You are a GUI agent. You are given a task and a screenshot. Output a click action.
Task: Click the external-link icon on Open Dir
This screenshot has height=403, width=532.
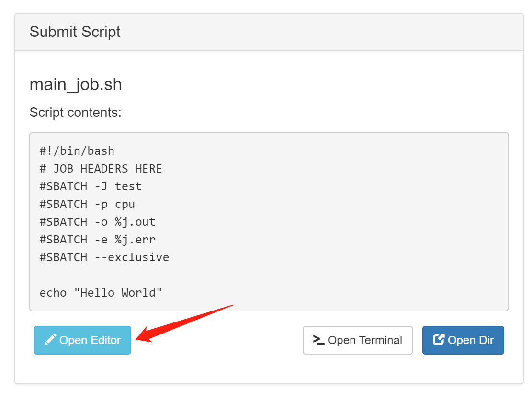point(438,340)
